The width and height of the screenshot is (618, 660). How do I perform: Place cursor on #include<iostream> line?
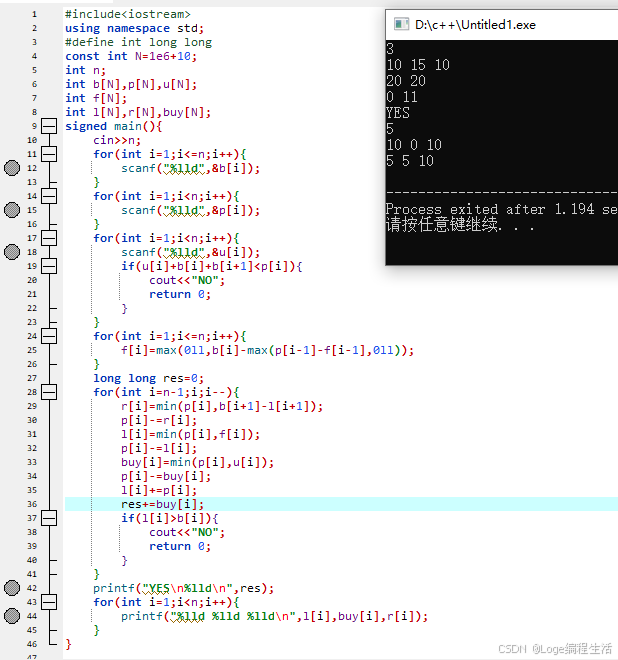pyautogui.click(x=128, y=14)
